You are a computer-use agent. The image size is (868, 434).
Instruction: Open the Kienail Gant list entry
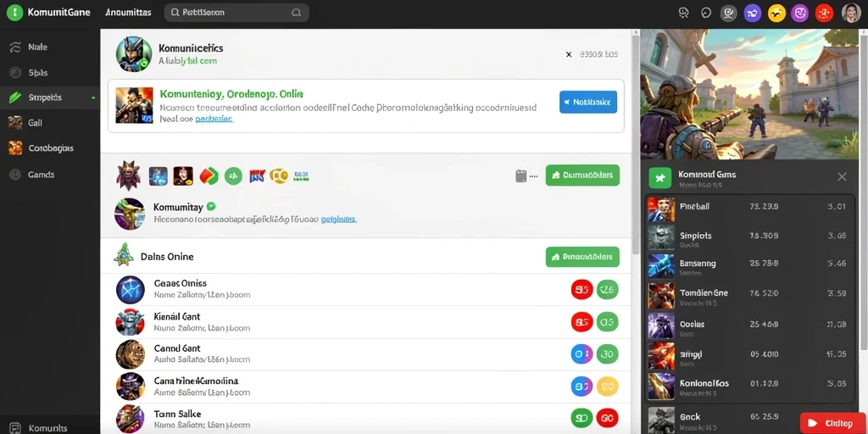[x=365, y=321]
